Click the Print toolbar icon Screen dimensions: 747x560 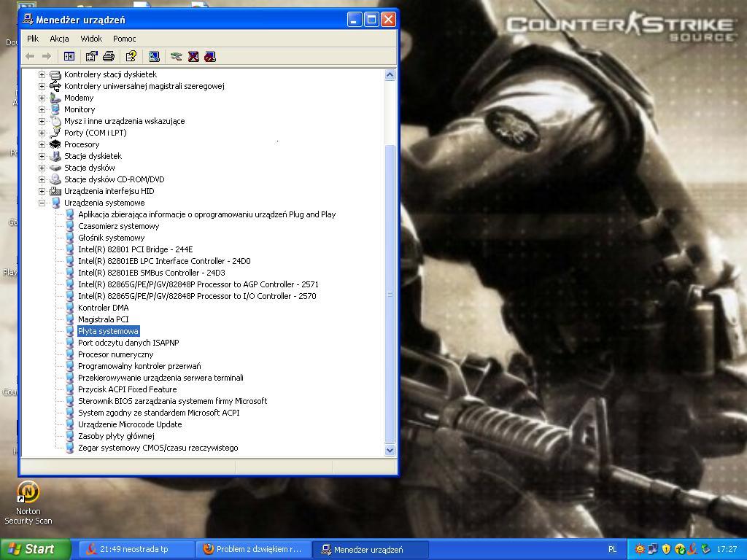[x=109, y=57]
